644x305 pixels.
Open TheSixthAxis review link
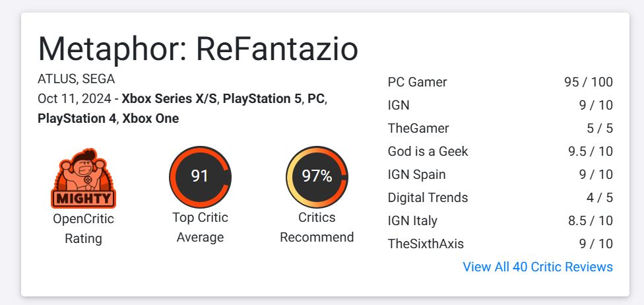coord(426,244)
